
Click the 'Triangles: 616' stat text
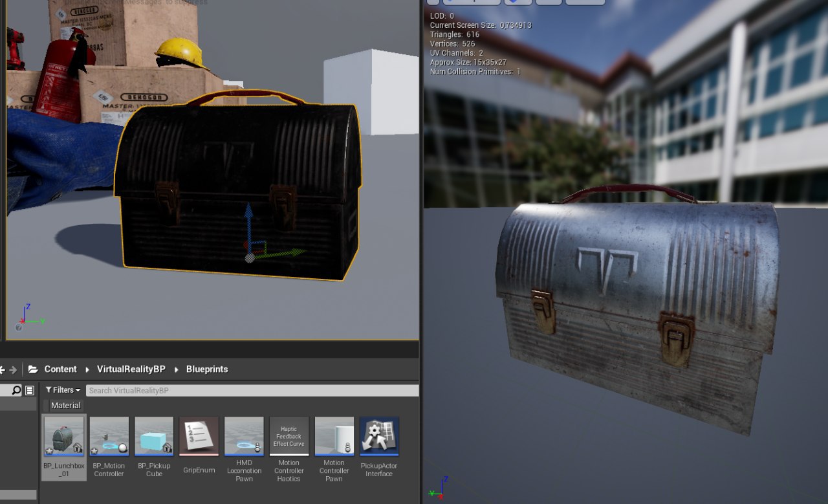point(455,34)
